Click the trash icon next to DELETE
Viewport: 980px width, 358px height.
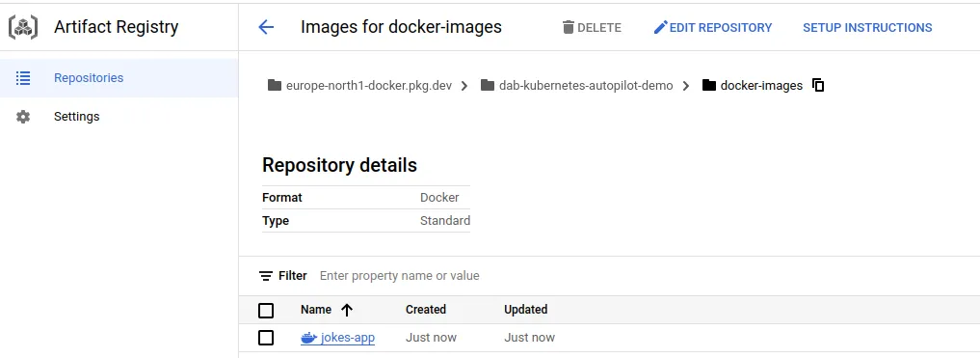[x=569, y=28]
